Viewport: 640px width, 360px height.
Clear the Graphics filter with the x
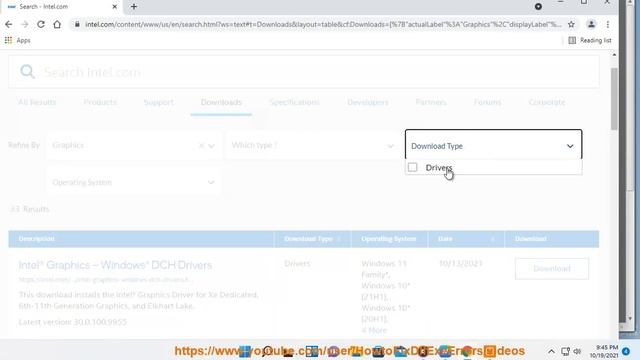coord(201,146)
